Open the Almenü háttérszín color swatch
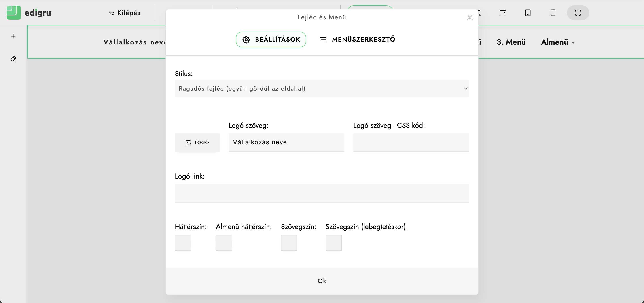Viewport: 644px width, 303px height. tap(224, 242)
